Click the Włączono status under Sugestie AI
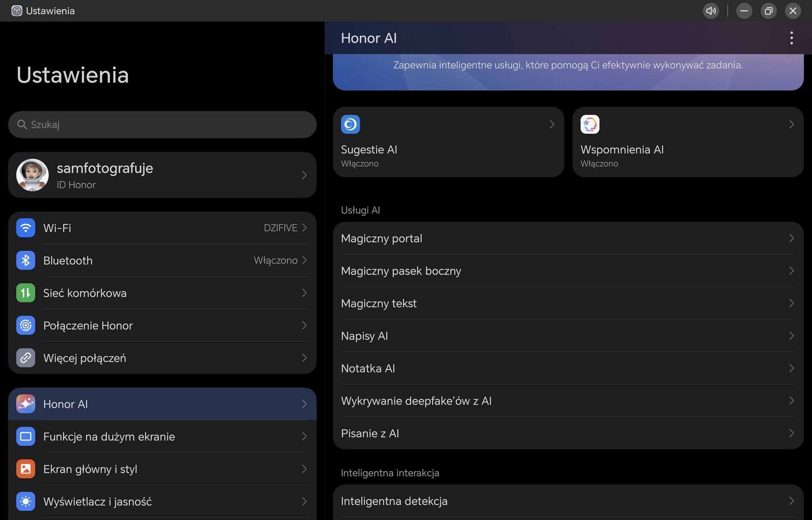 pos(360,164)
